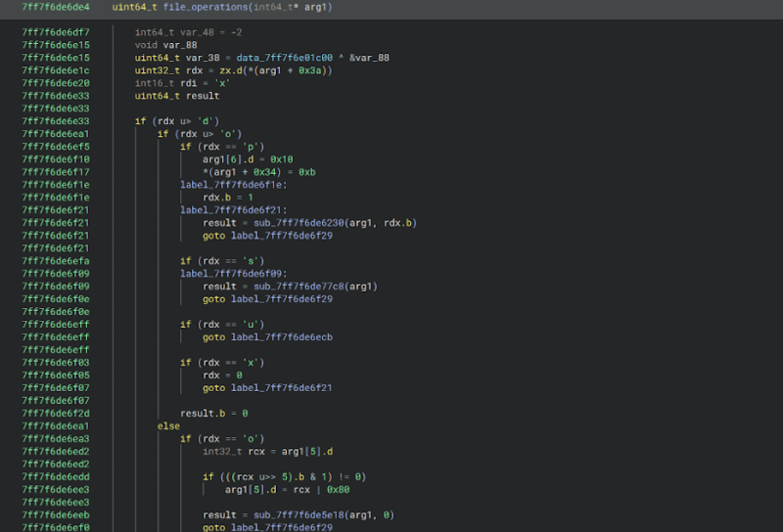Image resolution: width=783 pixels, height=532 pixels.
Task: Click the label_7ff7f6de6f1e: definition
Action: pyautogui.click(x=234, y=185)
